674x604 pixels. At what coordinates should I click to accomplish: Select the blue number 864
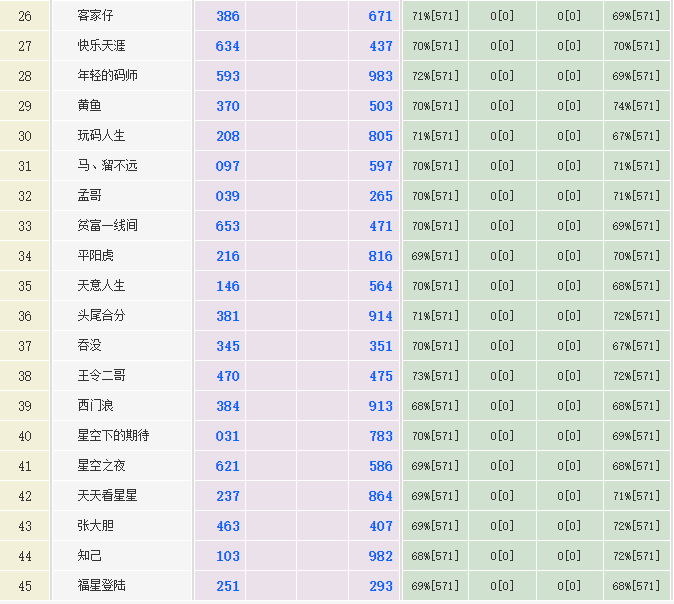pos(381,496)
